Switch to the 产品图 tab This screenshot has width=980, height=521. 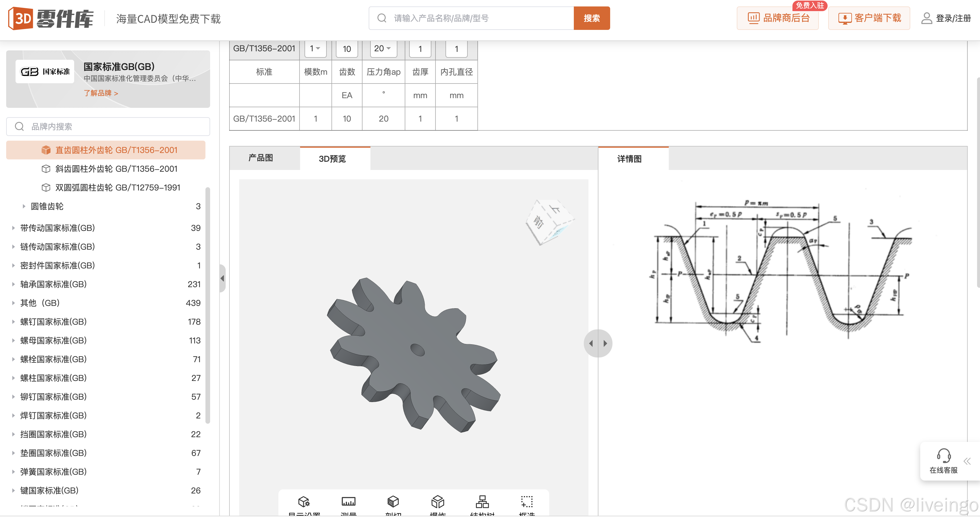tap(261, 158)
